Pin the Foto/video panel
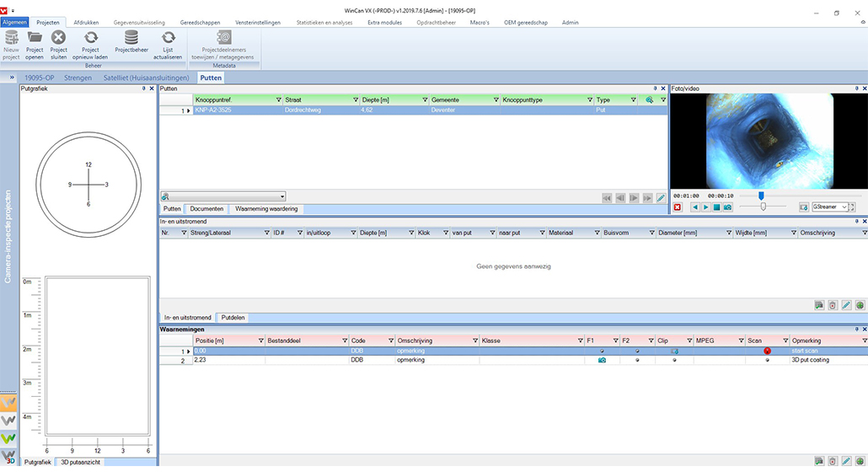This screenshot has height=472, width=868. coord(856,88)
